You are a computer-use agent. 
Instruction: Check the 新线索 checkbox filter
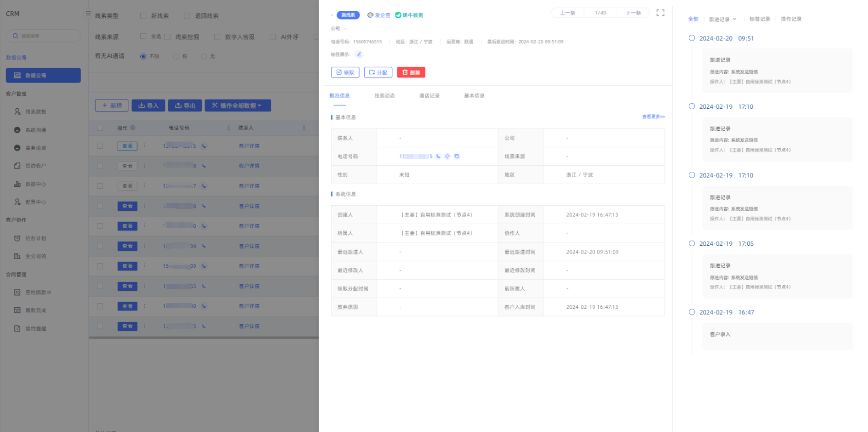coord(143,16)
